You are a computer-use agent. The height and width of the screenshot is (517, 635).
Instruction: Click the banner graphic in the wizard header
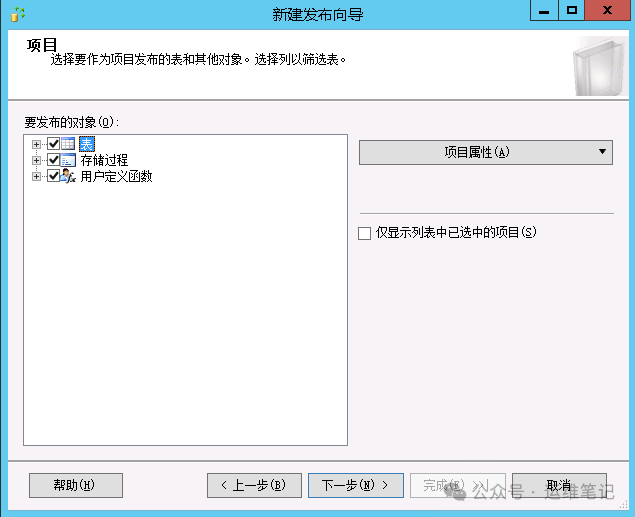(x=600, y=66)
